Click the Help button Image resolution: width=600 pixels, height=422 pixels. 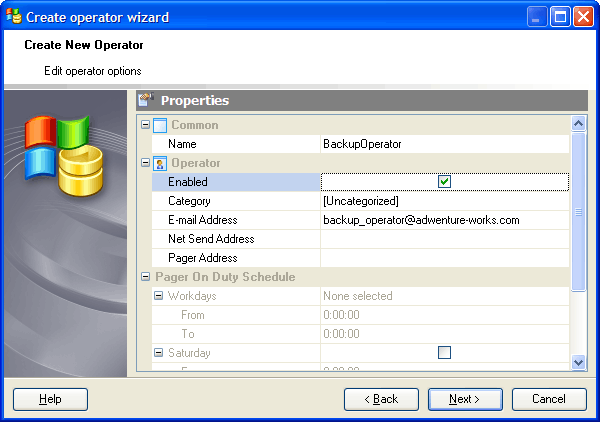coord(50,399)
